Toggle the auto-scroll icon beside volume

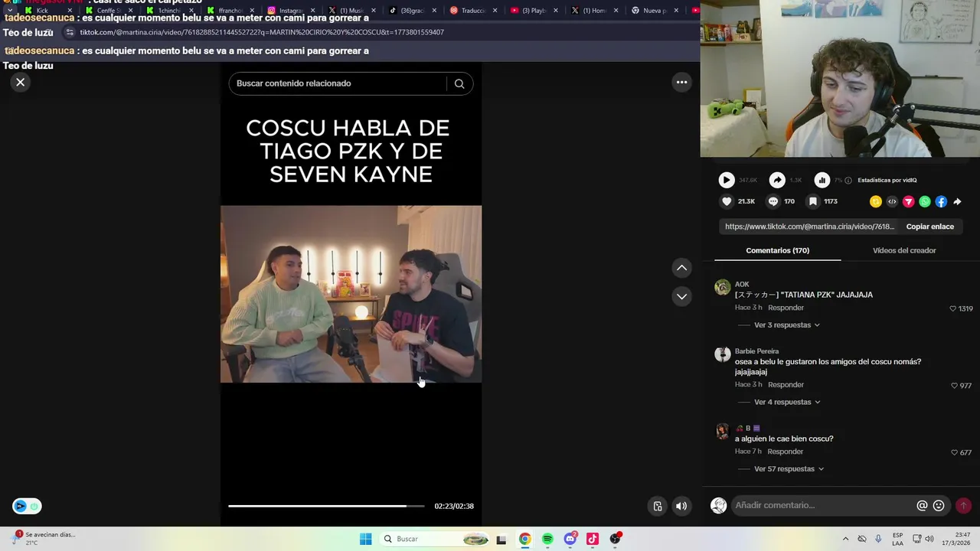pos(658,506)
